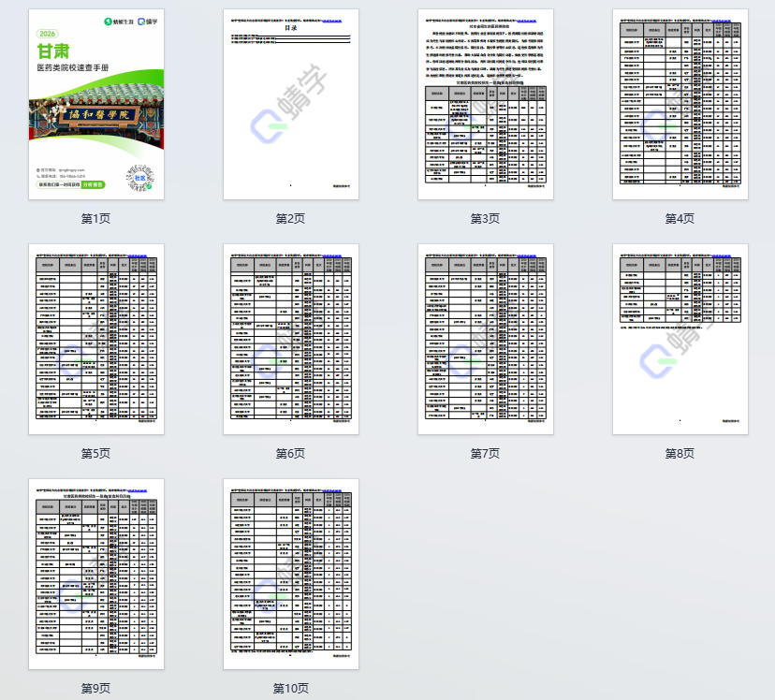Jump to the page 7 thumbnail

[x=485, y=339]
